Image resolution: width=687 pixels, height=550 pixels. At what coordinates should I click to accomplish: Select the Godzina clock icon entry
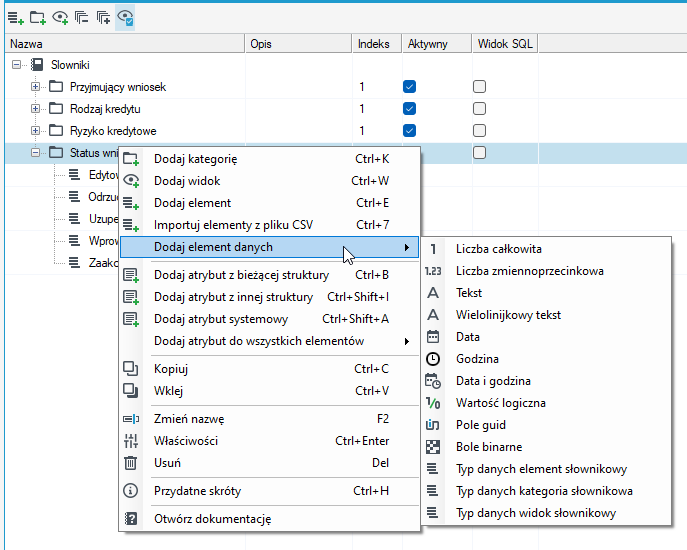point(433,359)
